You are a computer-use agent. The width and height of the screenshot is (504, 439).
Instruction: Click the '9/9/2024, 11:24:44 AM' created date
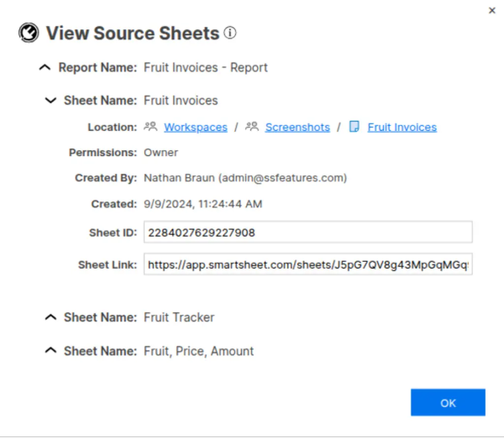tap(202, 204)
